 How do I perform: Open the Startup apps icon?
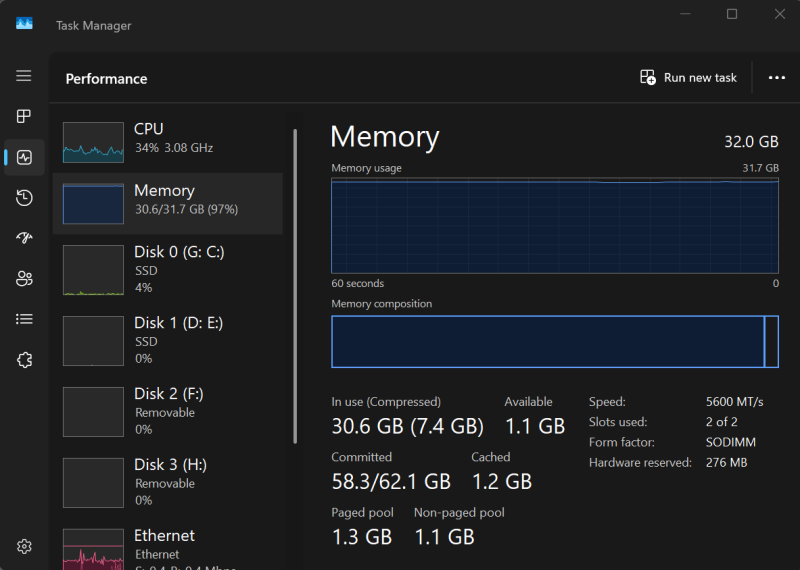pyautogui.click(x=24, y=237)
